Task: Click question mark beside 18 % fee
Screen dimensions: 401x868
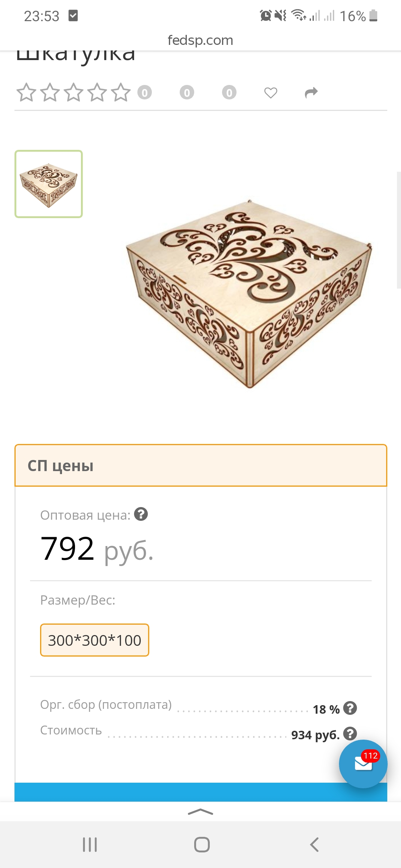Action: coord(350,708)
